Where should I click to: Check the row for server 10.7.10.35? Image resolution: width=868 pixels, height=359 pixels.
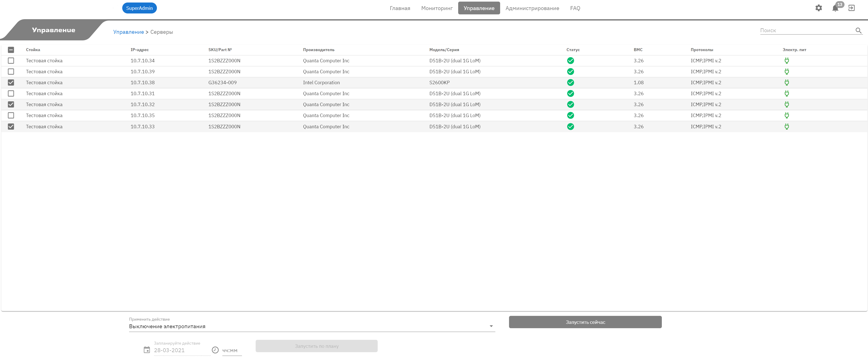point(11,115)
